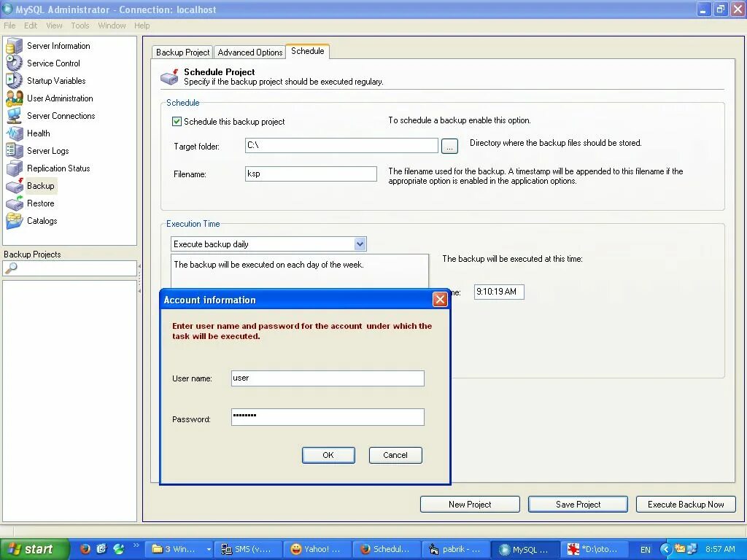This screenshot has width=747, height=560.
Task: Click the Replication Status server icon
Action: pyautogui.click(x=15, y=168)
